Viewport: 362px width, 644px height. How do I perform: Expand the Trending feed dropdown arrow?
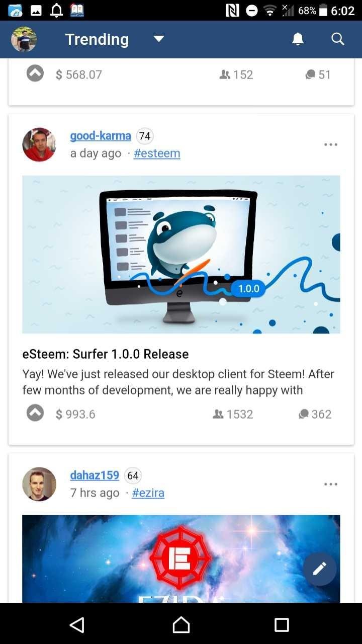click(x=159, y=39)
